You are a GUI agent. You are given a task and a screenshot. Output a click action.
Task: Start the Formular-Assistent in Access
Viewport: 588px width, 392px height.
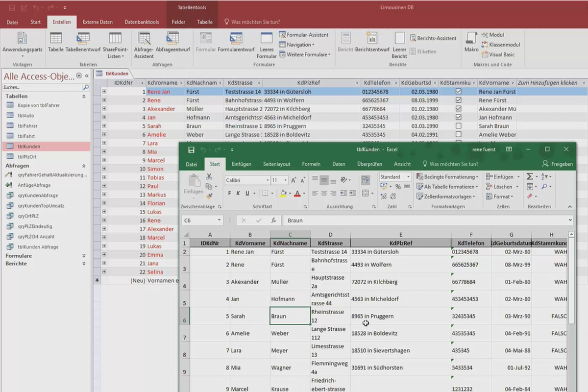tap(304, 35)
